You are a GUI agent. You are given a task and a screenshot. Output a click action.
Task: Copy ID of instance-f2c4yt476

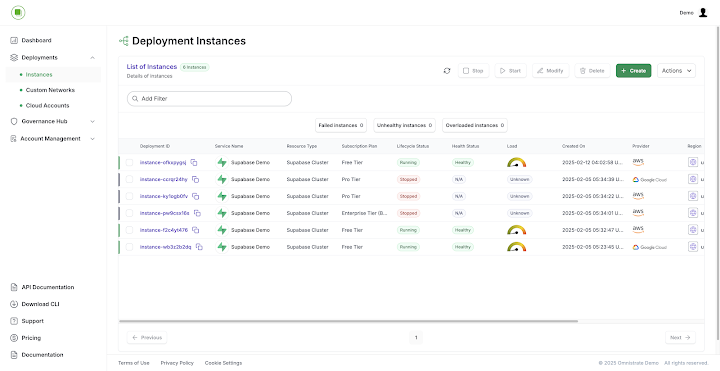[196, 230]
